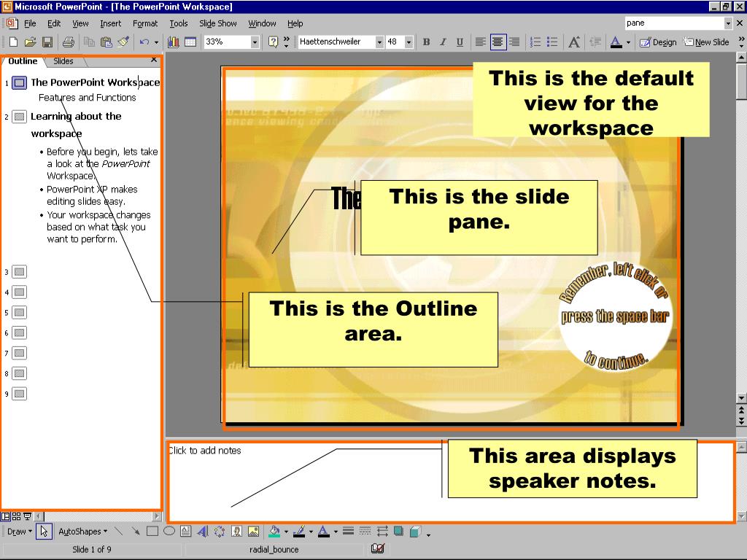The width and height of the screenshot is (747, 560).
Task: Open the font size 48 dropdown
Action: click(x=409, y=42)
